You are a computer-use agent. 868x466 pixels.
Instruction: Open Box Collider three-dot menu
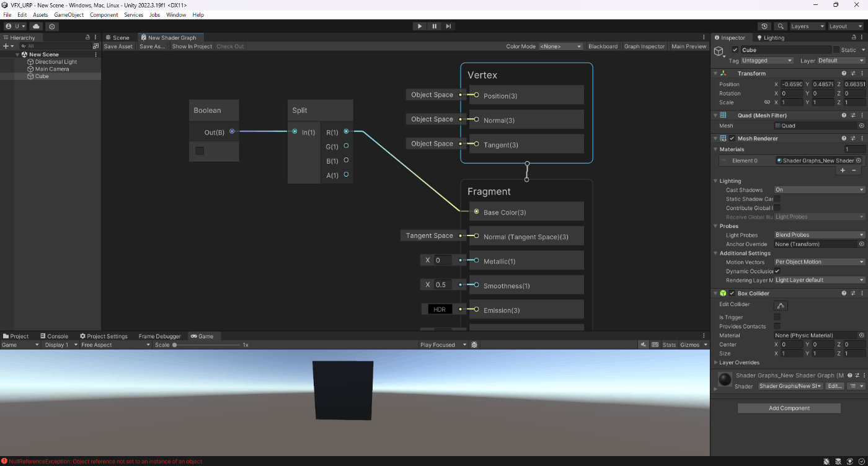tap(862, 293)
